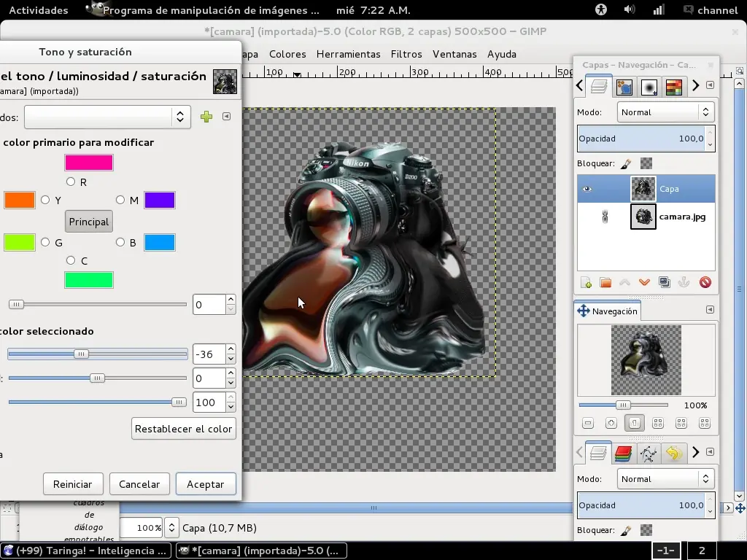
Task: Switch to the Channels tab icon
Action: 624,87
